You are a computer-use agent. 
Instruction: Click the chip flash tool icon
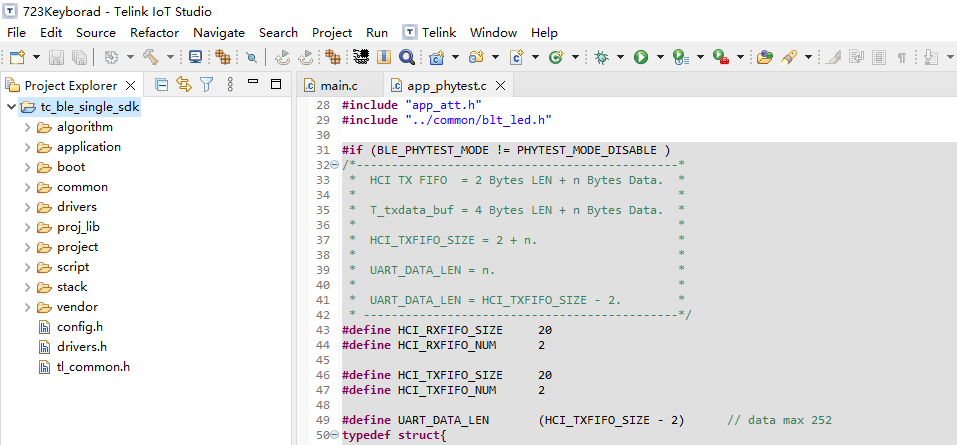(x=361, y=57)
